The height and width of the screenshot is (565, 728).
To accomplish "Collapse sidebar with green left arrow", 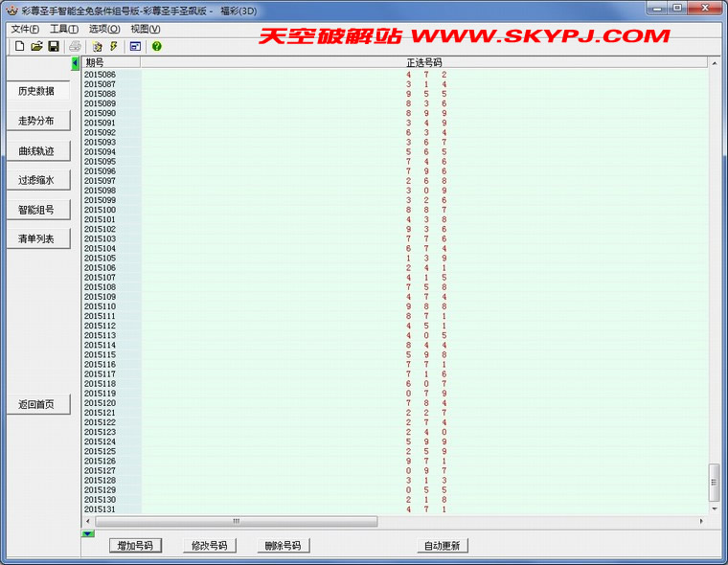I will pyautogui.click(x=76, y=63).
